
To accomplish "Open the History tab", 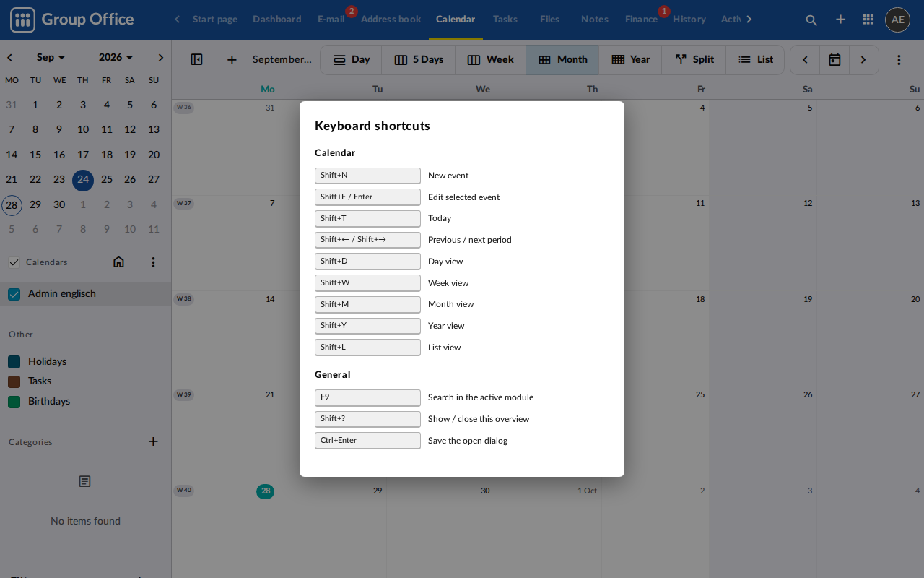I will tap(689, 20).
